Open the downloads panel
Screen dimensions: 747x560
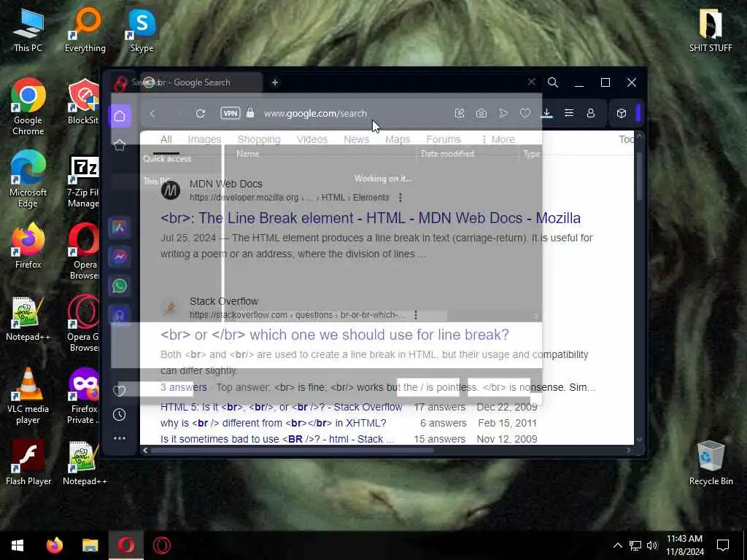pos(547,113)
